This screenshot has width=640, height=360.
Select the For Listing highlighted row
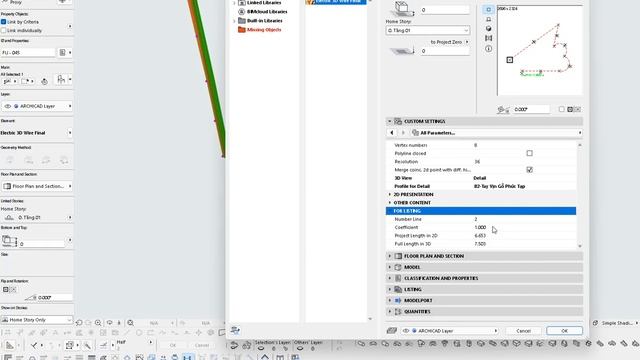coord(481,211)
